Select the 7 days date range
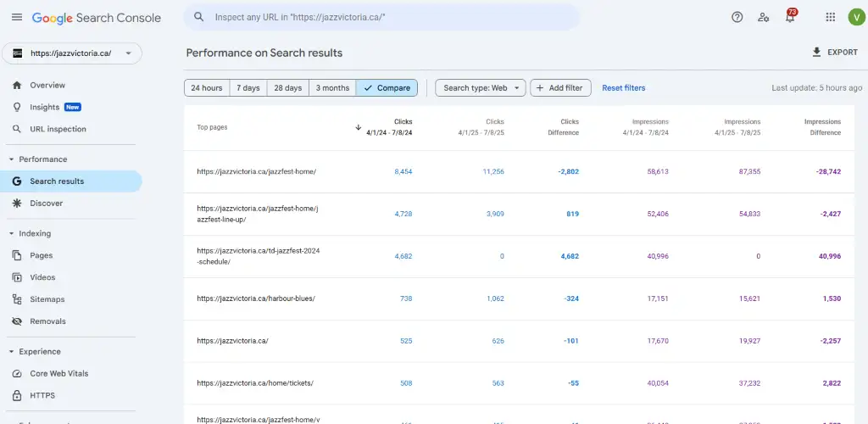This screenshot has width=868, height=424. click(x=248, y=88)
